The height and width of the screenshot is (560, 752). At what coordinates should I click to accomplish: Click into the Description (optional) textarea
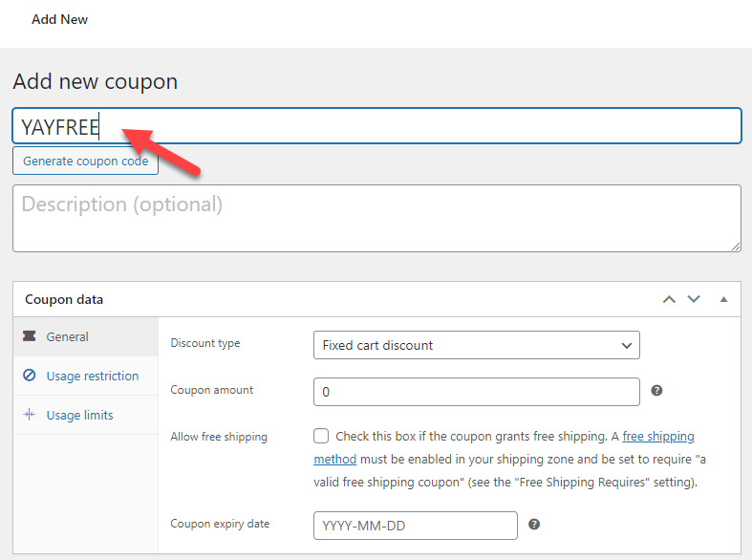click(377, 218)
